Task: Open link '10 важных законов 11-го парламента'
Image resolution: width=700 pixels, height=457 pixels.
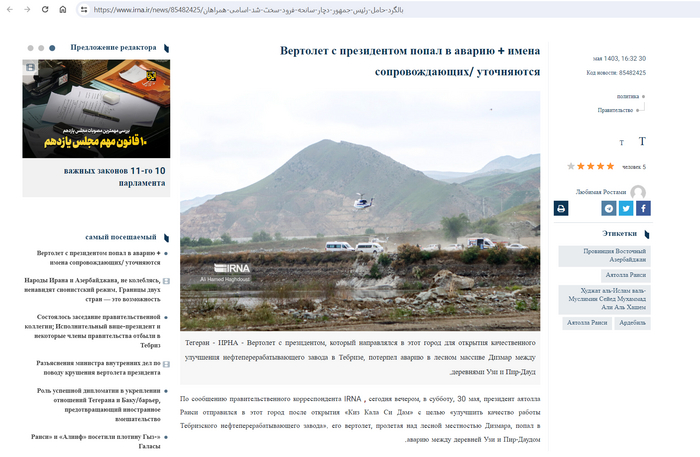Action: pos(114,177)
